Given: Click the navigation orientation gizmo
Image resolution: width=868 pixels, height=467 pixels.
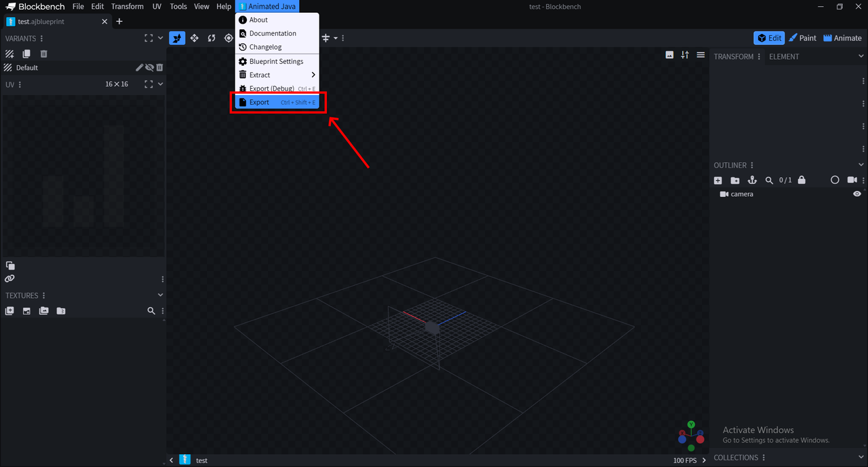Looking at the screenshot, I should 691,436.
